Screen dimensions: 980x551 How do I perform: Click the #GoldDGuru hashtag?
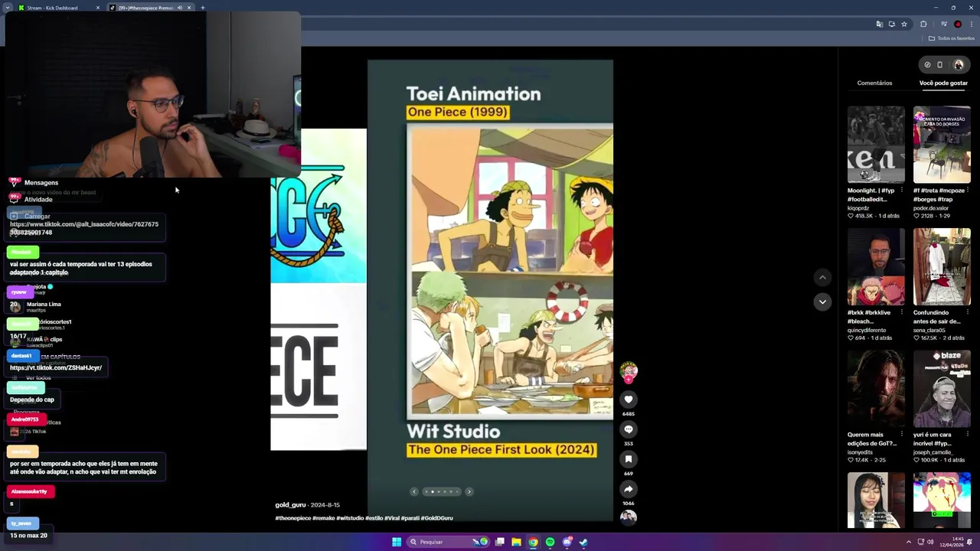[x=436, y=518]
